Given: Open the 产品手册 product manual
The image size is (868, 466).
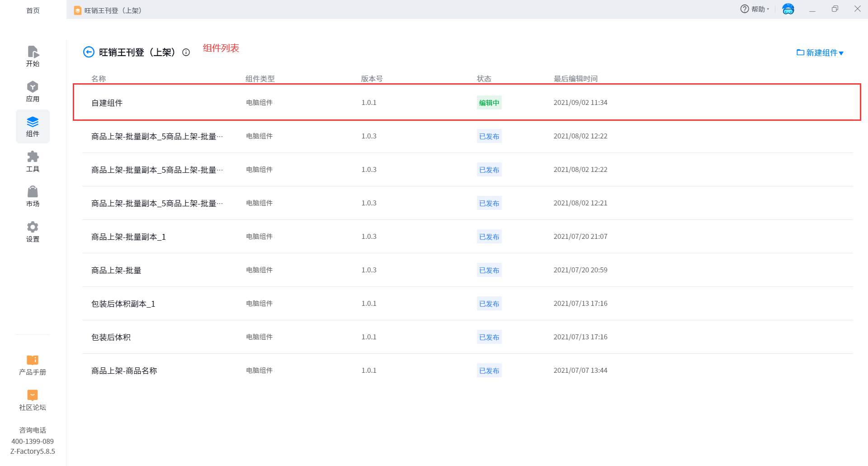Looking at the screenshot, I should [33, 365].
